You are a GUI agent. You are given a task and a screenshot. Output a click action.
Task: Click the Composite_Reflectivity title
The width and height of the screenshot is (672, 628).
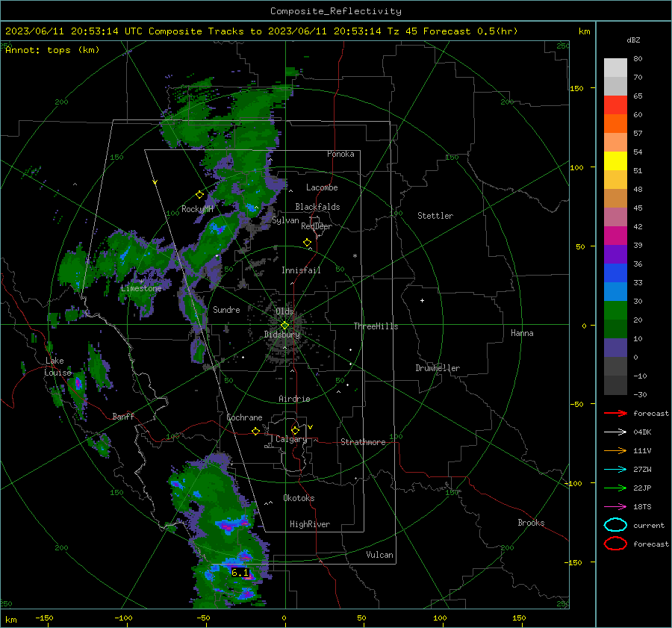[x=336, y=11]
